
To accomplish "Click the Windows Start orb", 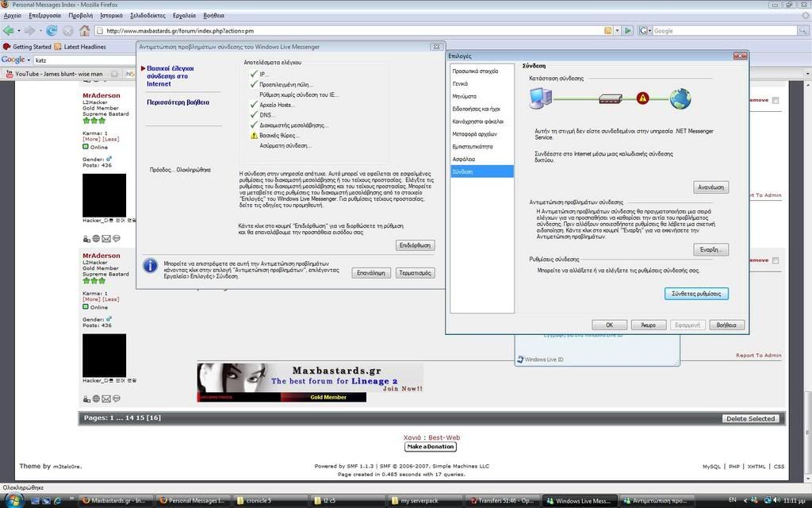I will [x=13, y=500].
